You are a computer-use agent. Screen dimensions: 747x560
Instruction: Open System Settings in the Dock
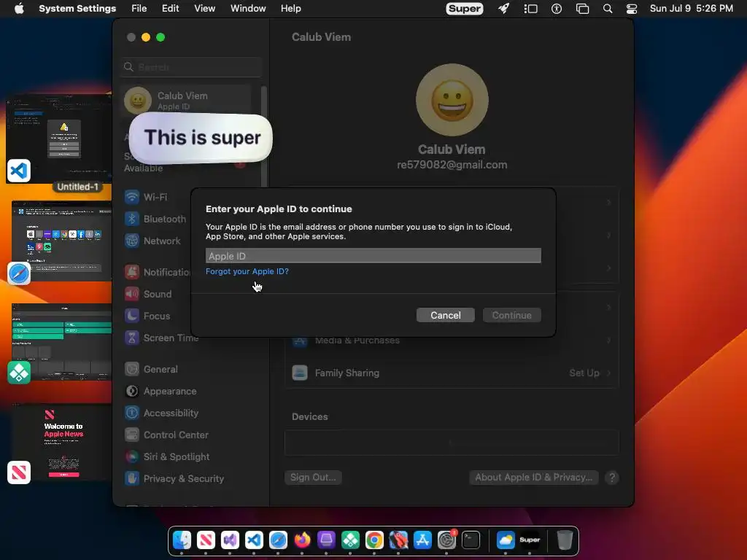(447, 540)
